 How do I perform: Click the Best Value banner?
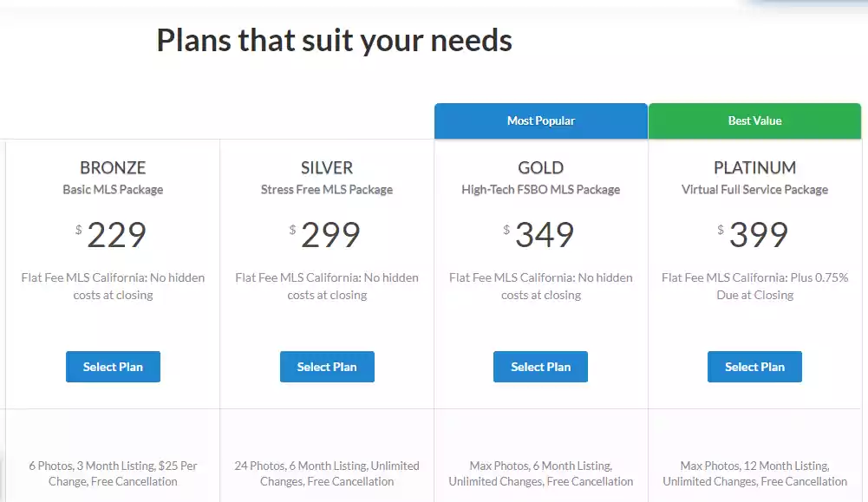[754, 121]
